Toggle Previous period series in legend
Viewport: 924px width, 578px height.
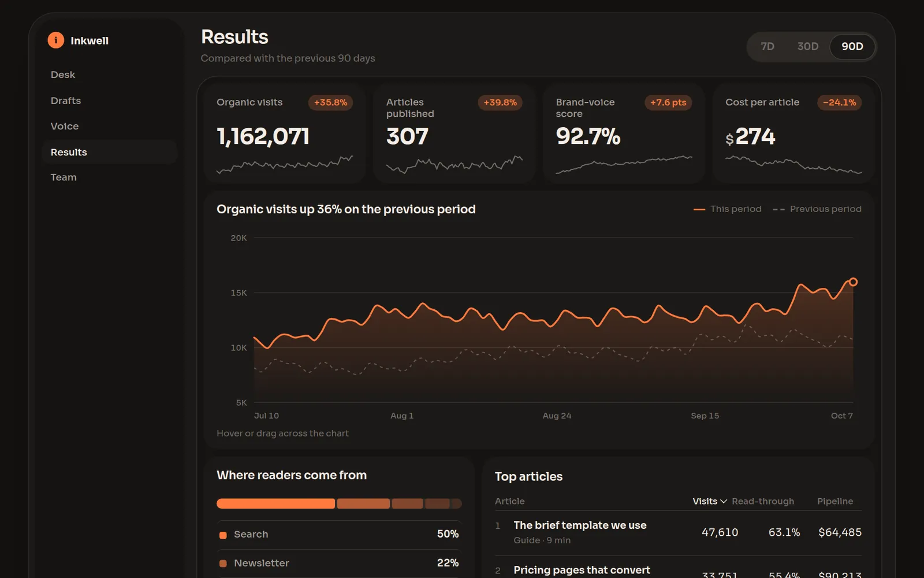click(x=817, y=209)
